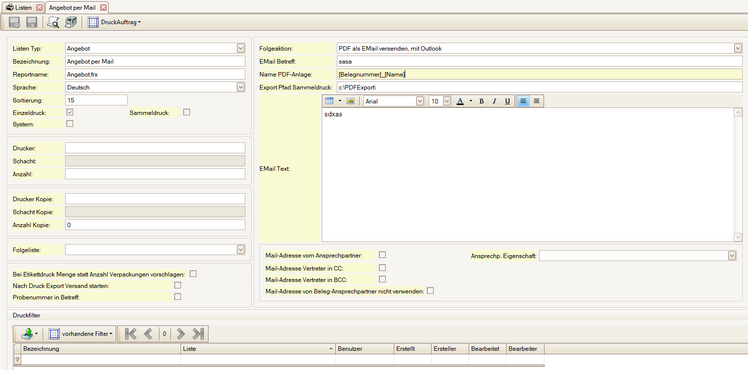The image size is (748, 370).
Task: Sort by the Bezeichnung column header
Action: click(x=101, y=349)
